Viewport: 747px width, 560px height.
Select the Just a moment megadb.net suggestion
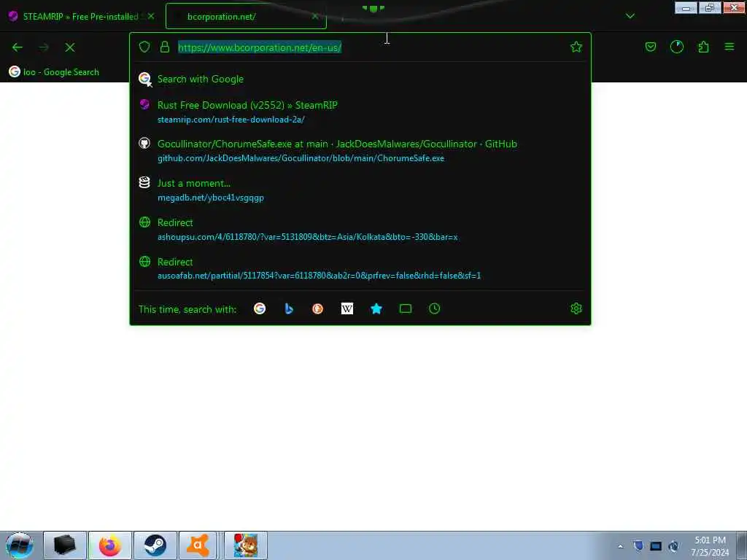pyautogui.click(x=360, y=190)
